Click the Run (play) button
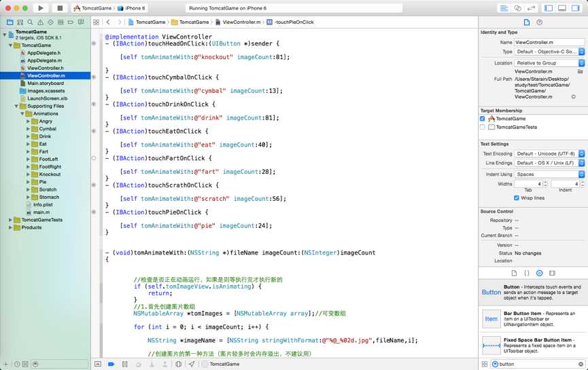588x370 pixels. (41, 8)
